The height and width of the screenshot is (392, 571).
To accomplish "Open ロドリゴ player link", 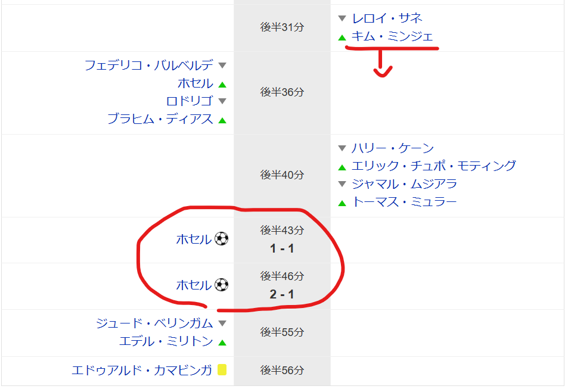I will pos(190,101).
